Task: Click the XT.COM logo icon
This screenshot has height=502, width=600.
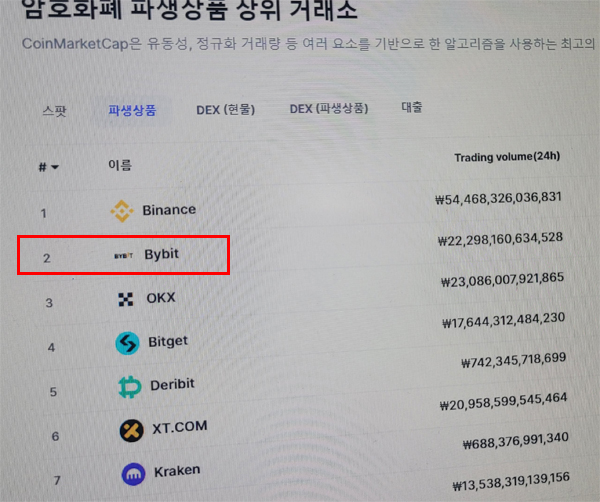Action: [x=132, y=430]
